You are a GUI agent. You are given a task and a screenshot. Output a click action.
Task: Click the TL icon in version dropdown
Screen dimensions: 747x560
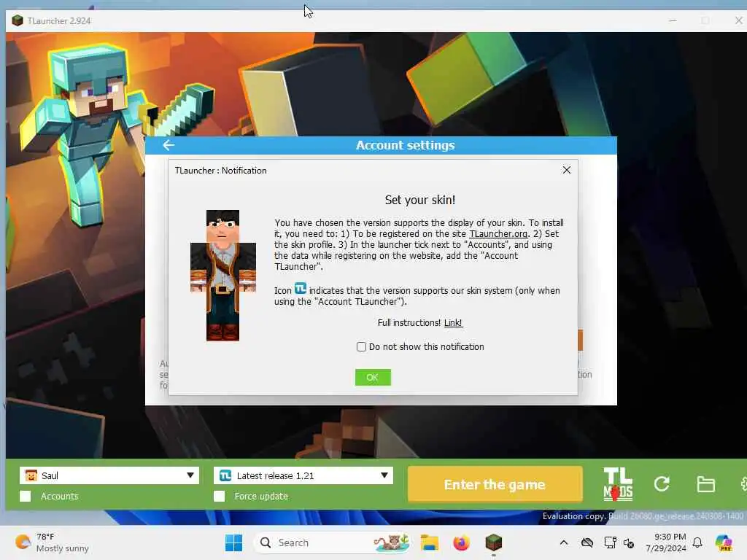coord(225,475)
